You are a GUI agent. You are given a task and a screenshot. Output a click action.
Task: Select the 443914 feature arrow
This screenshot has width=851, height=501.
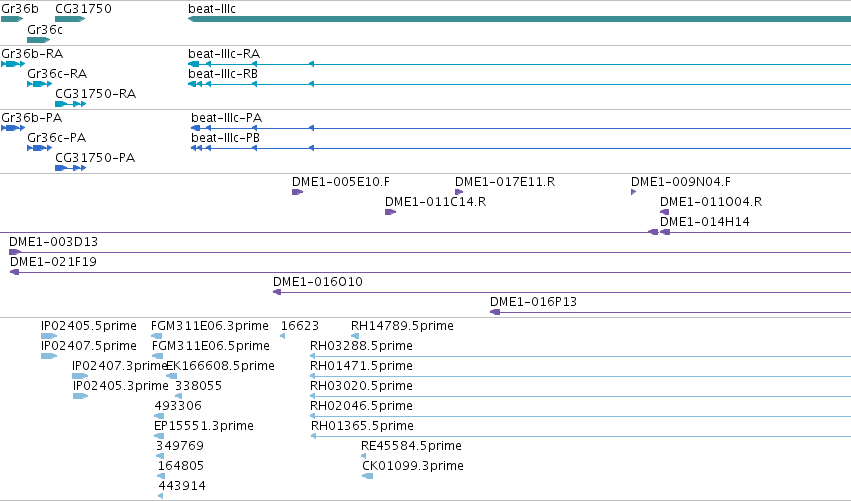(x=161, y=496)
